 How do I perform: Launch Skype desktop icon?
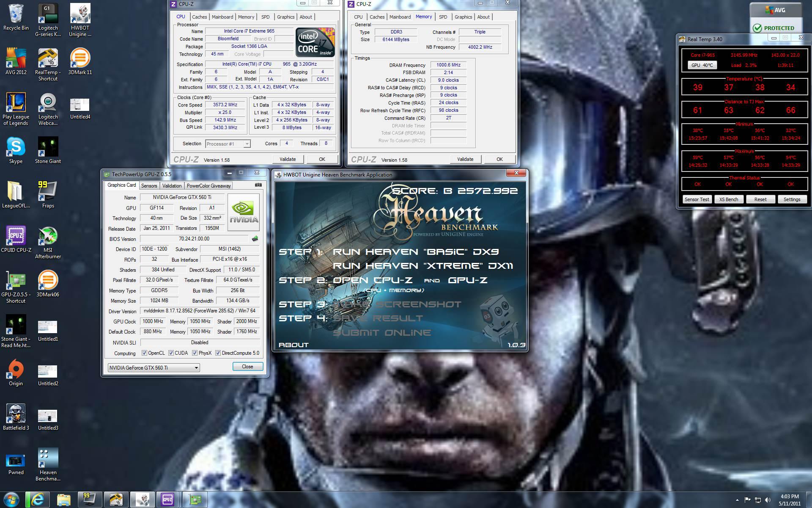point(16,151)
